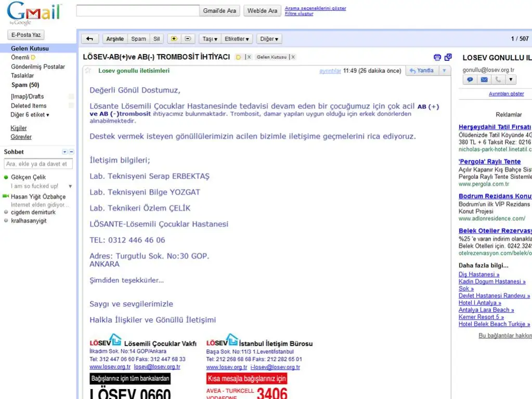Click the Web'de Ara button

(x=262, y=10)
